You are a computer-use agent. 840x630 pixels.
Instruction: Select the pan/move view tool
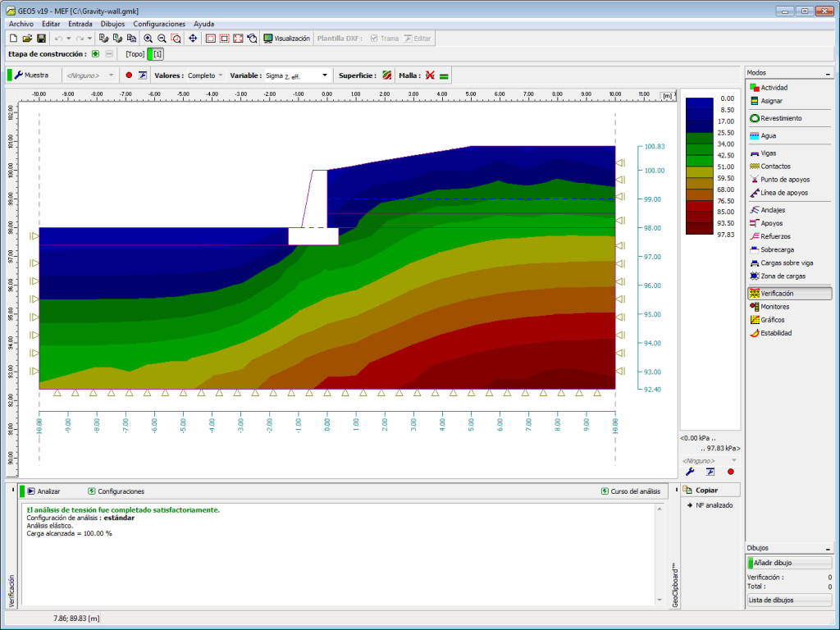193,39
